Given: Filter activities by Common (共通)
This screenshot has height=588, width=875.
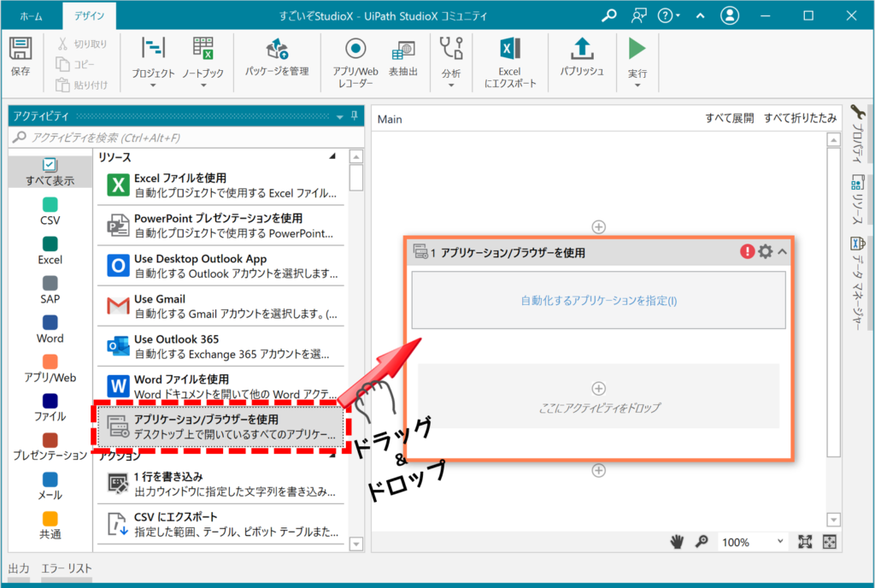Looking at the screenshot, I should click(50, 526).
